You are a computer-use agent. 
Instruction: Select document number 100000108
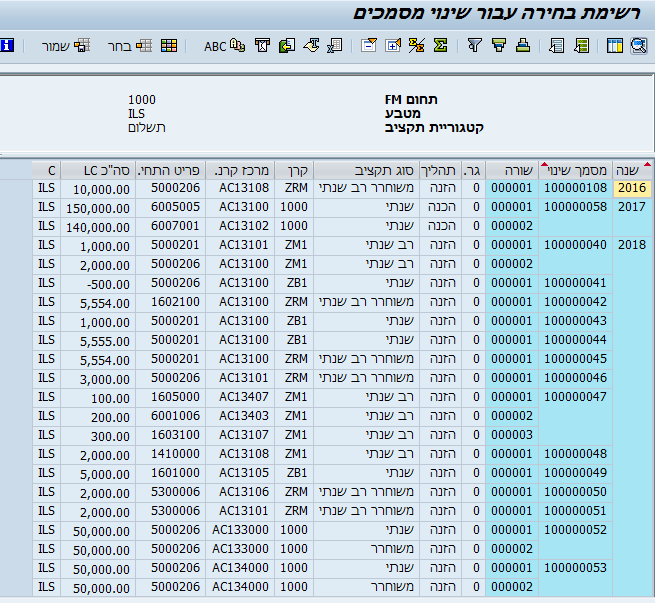576,188
